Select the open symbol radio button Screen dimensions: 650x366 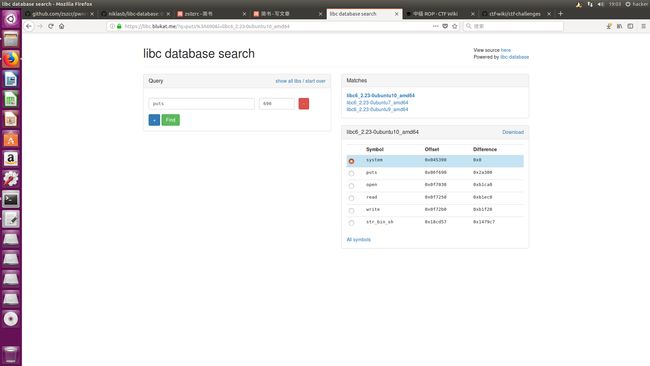[351, 186]
